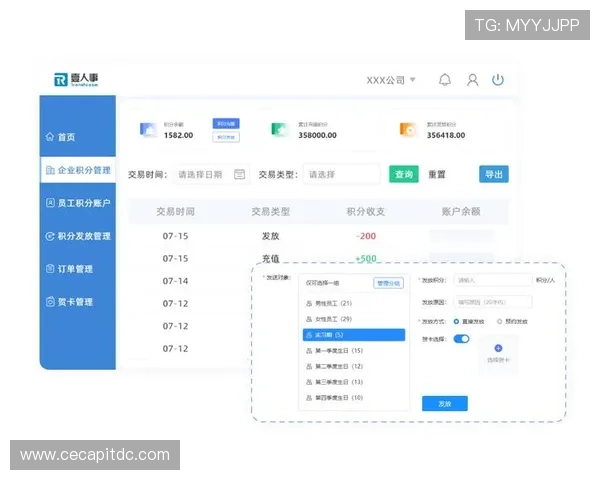This screenshot has height=480, width=600.
Task: Select the 第四季度生日 (10) group
Action: [354, 398]
